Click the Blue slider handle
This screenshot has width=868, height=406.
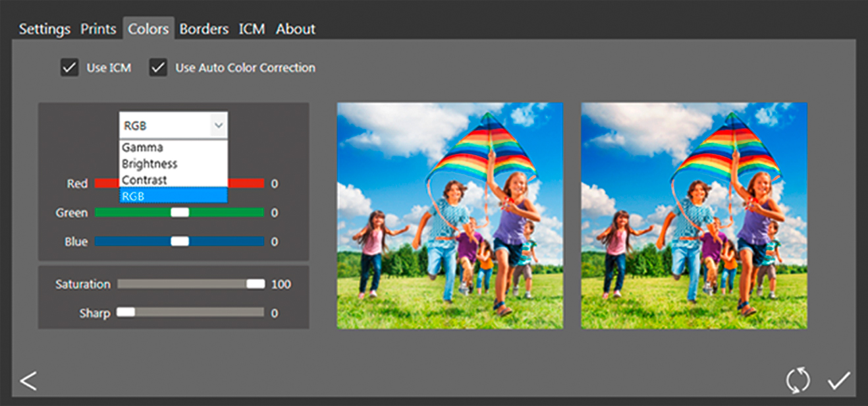[180, 241]
